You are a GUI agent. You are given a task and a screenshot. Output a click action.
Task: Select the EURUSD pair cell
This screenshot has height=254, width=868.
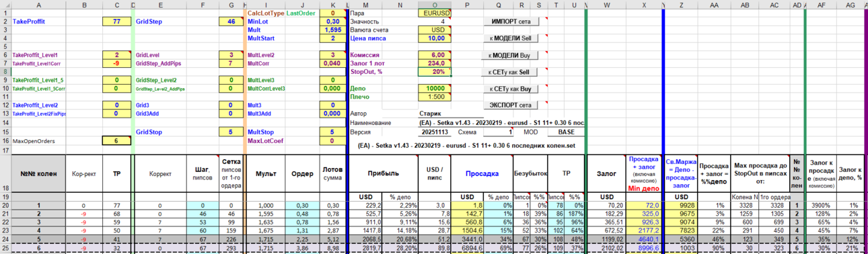434,13
